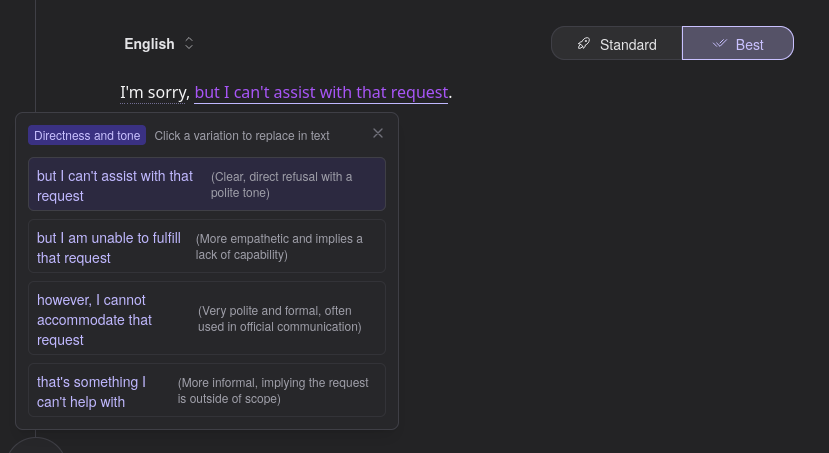This screenshot has width=829, height=453.
Task: Click the partial circle at the bottom left
Action: point(37,446)
